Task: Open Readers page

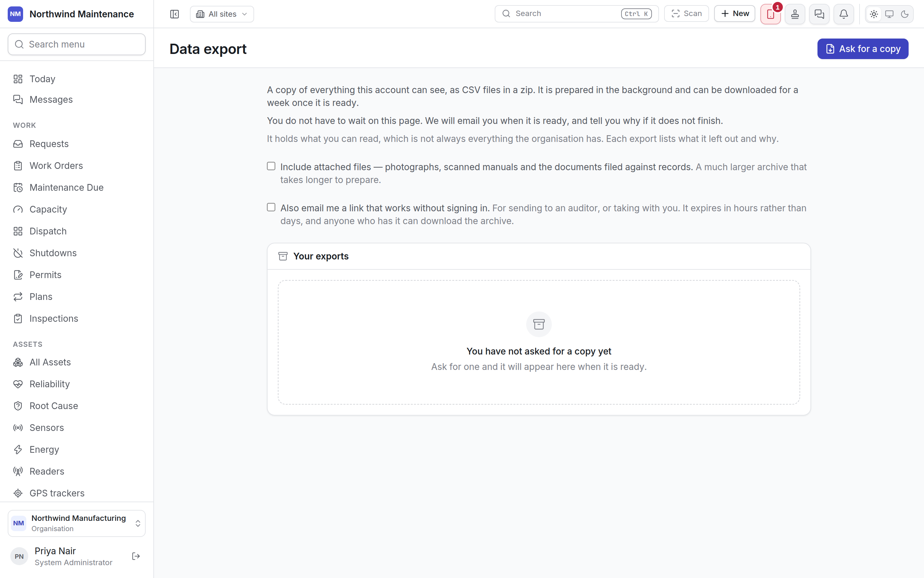Action: coord(77,471)
